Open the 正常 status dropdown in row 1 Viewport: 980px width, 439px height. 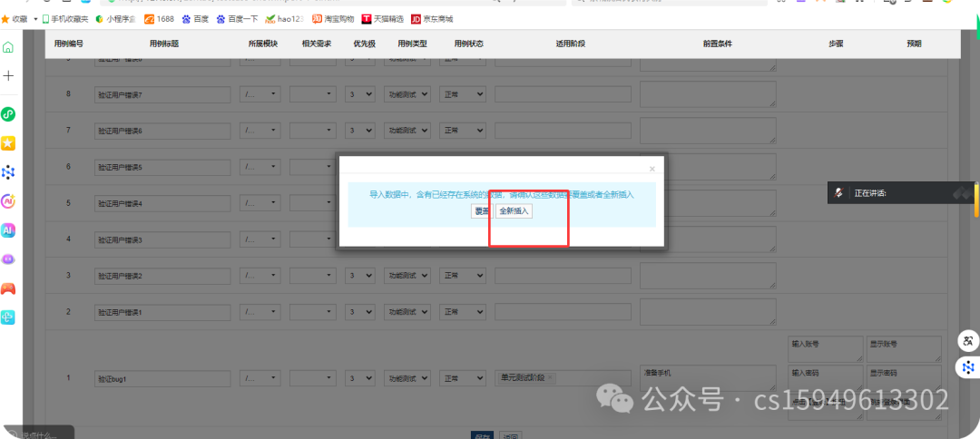(463, 378)
